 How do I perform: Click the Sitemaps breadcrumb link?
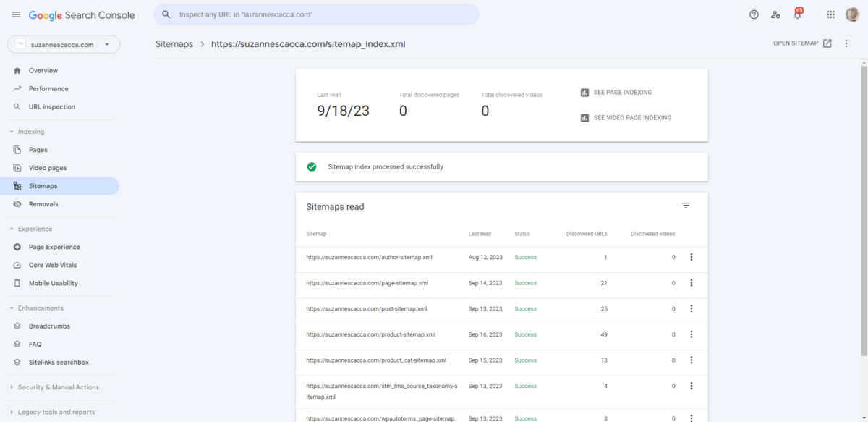[x=174, y=44]
